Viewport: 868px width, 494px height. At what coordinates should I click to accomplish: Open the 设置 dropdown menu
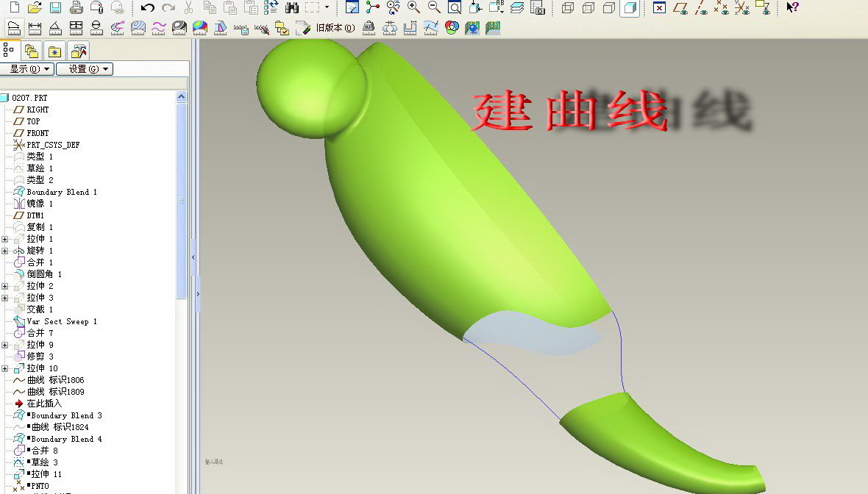click(88, 69)
